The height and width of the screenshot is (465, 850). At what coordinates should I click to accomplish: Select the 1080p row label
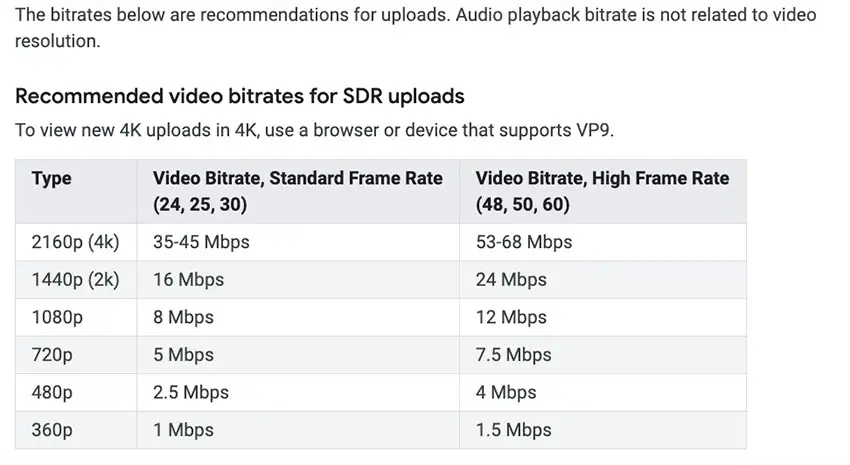pos(57,317)
